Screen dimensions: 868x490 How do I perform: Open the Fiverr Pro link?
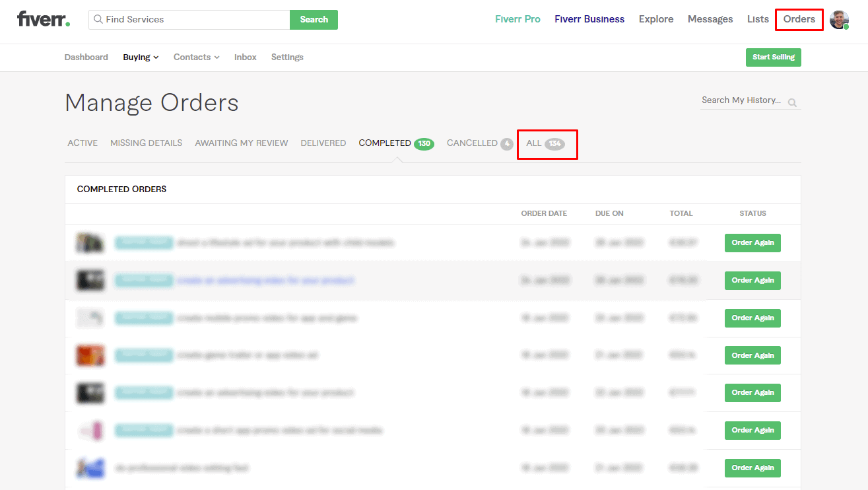click(x=517, y=19)
